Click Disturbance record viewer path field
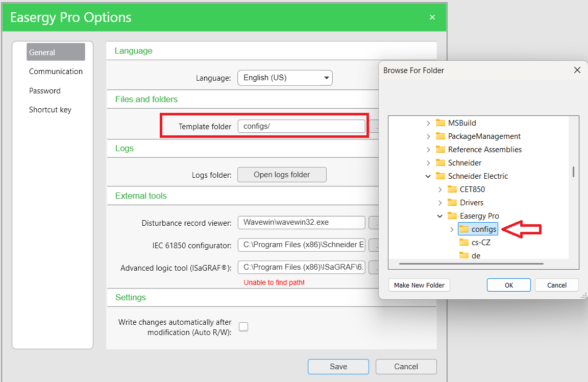The image size is (588, 382). coord(302,222)
